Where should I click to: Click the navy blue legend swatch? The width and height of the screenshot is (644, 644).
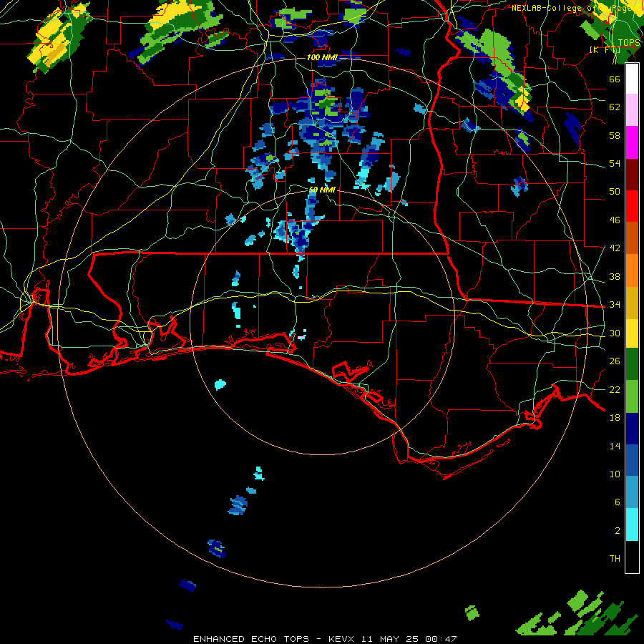tap(632, 429)
